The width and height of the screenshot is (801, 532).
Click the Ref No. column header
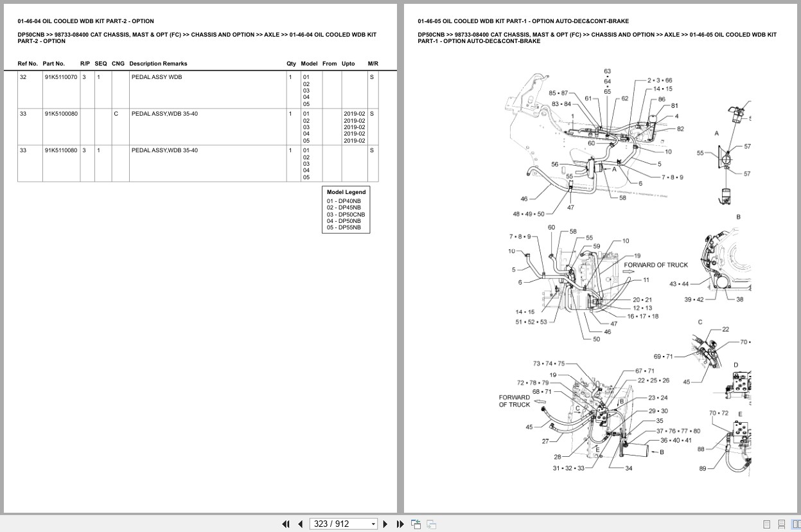(x=28, y=64)
